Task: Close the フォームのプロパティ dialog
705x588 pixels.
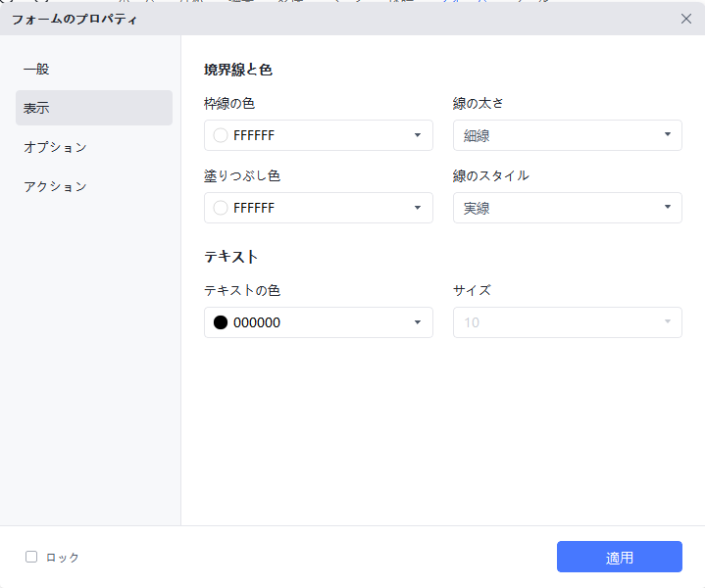Action: click(x=686, y=19)
